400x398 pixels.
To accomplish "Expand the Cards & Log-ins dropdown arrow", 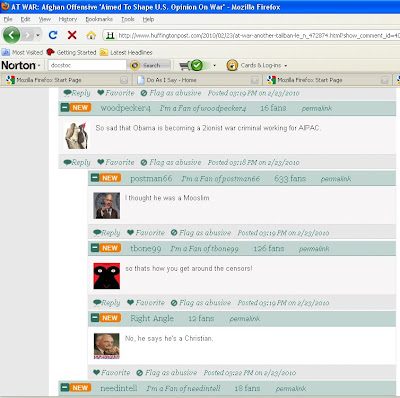I will pos(286,66).
